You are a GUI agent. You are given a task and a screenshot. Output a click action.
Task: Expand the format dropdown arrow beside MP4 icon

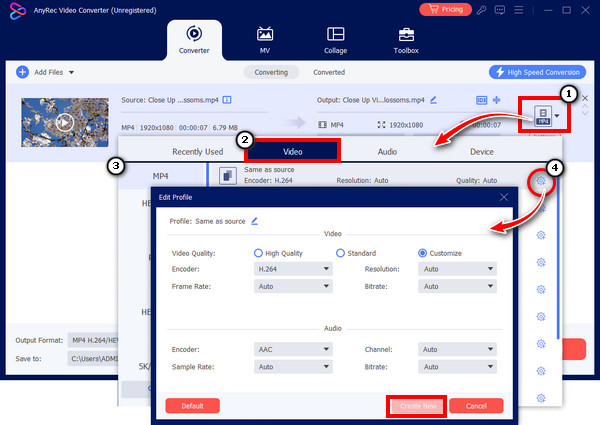[557, 116]
